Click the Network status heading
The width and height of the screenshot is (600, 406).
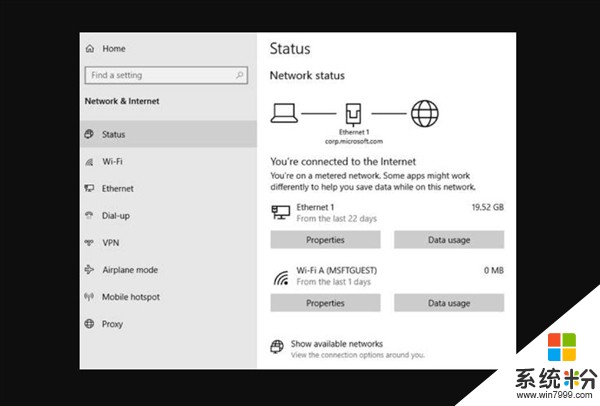point(307,75)
